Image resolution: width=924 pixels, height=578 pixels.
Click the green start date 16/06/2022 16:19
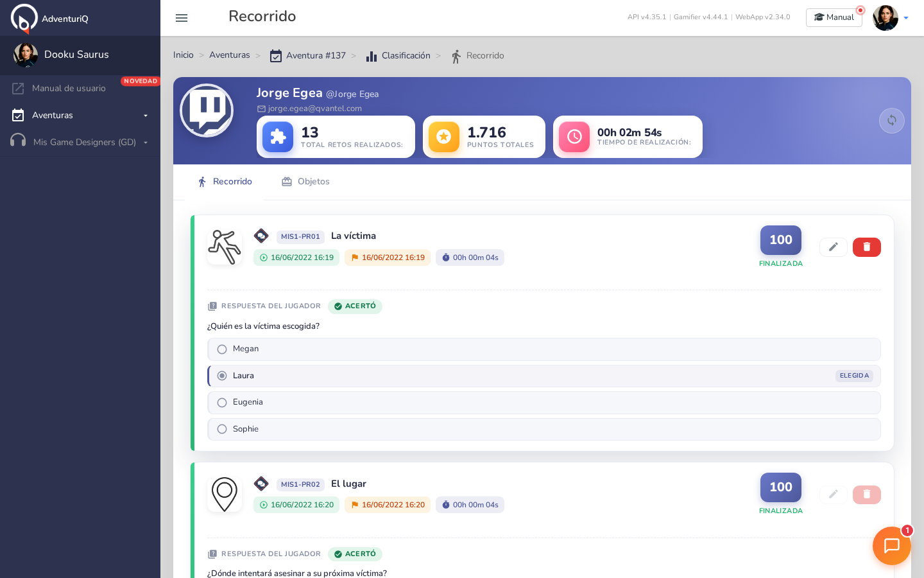296,258
